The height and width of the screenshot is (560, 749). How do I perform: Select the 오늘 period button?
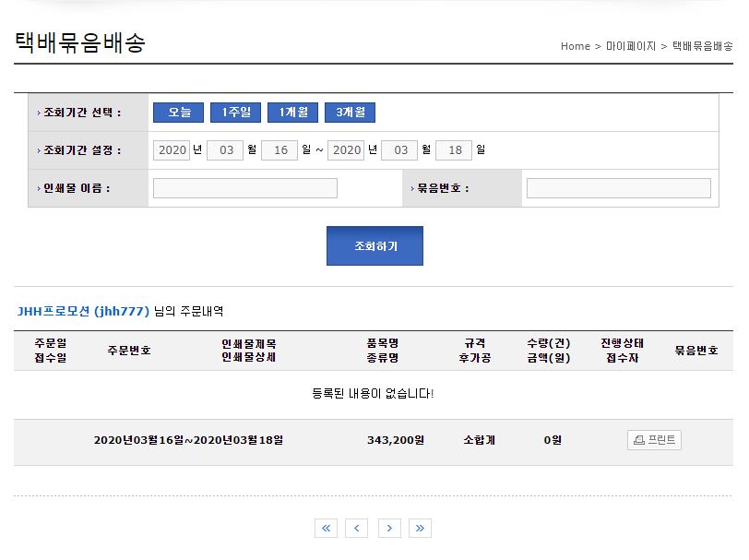[179, 113]
